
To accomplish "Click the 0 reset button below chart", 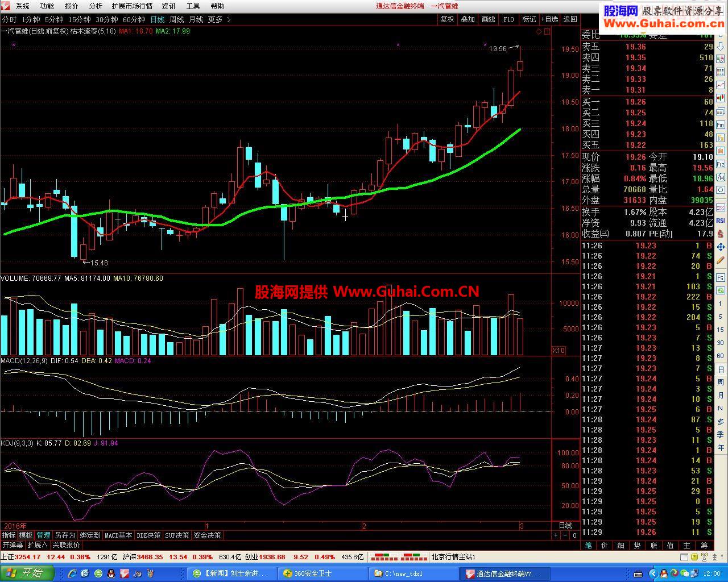I will (x=574, y=535).
